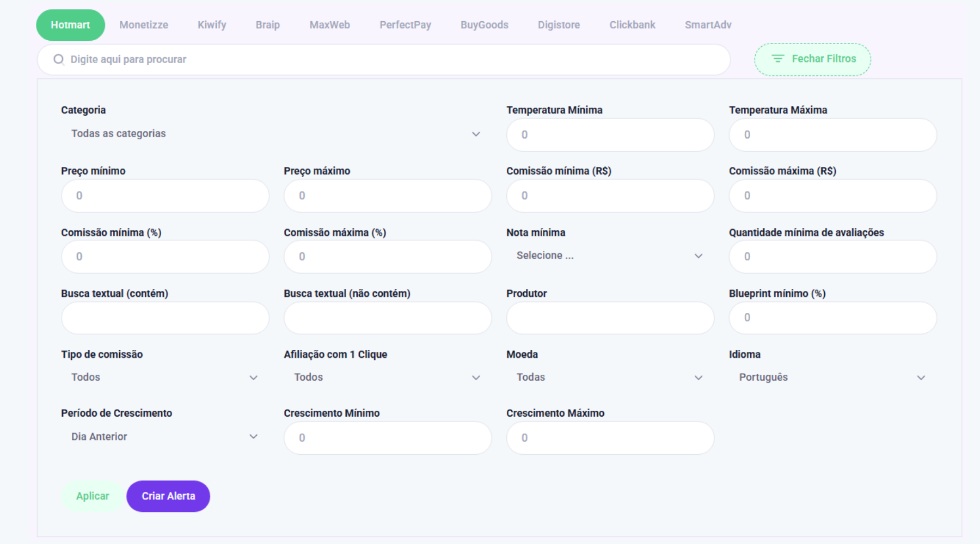
Task: Select the Kiwify platform tab
Action: [212, 25]
